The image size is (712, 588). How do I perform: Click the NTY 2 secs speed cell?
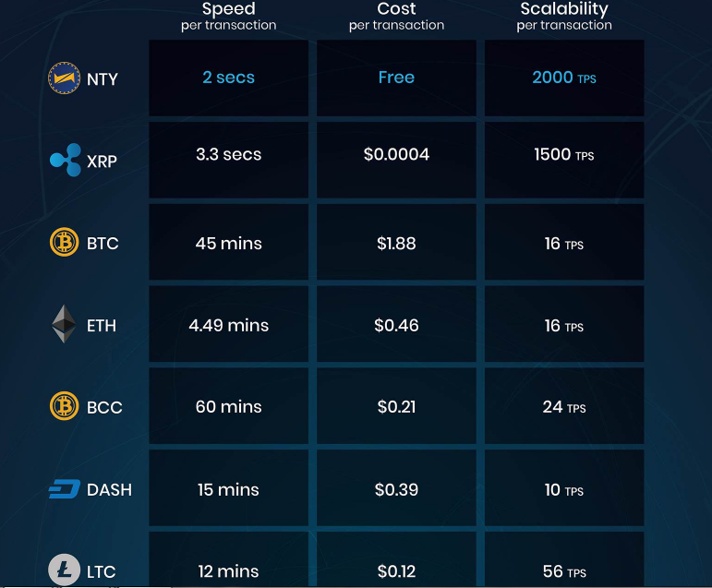[x=228, y=78]
